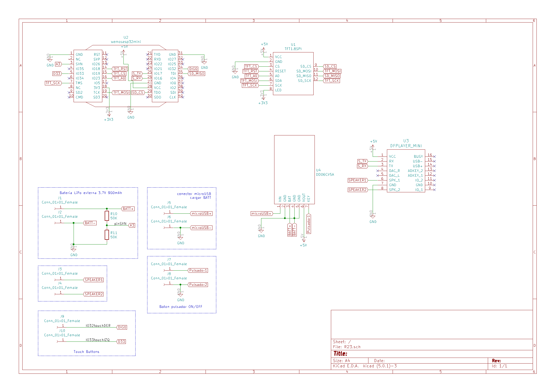Click +5V power symbol above U3

point(373,146)
